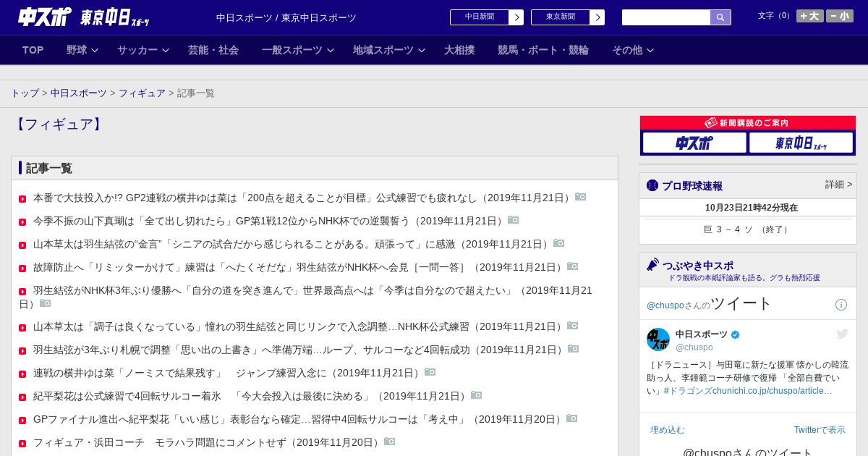Screen dimensions: 868x456
Task: Click the 巨 3-4 ソ game score
Action: pos(747,229)
